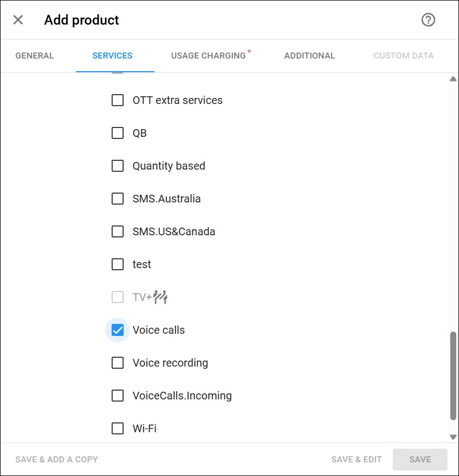This screenshot has width=459, height=476.
Task: Open the Usage Charging tab
Action: 208,56
